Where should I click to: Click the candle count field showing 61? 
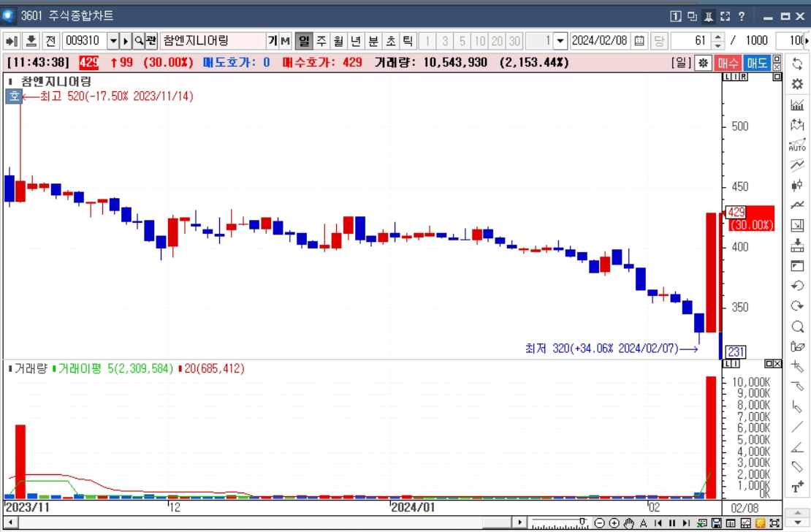point(690,40)
